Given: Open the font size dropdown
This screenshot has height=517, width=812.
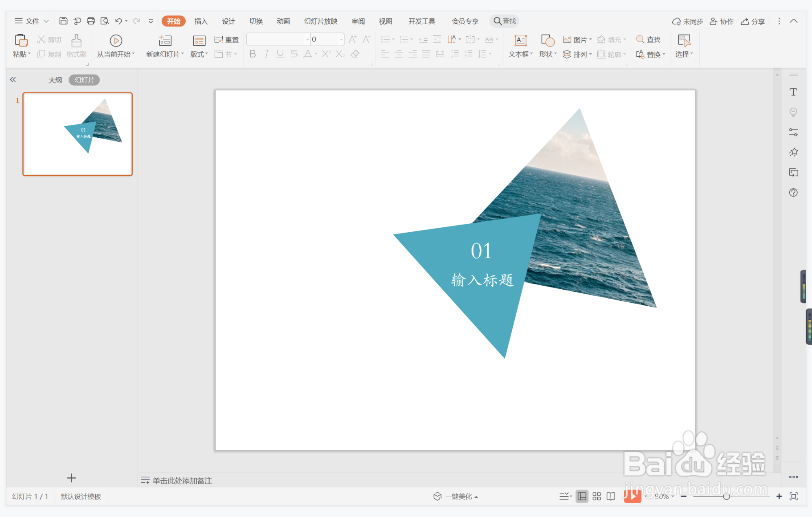Looking at the screenshot, I should click(341, 40).
